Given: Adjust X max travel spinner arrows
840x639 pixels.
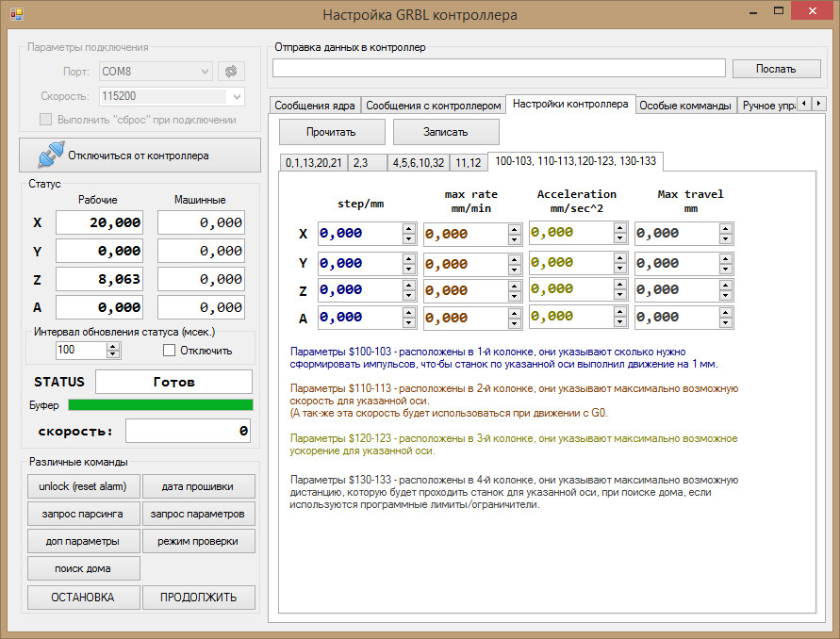Looking at the screenshot, I should (x=725, y=234).
